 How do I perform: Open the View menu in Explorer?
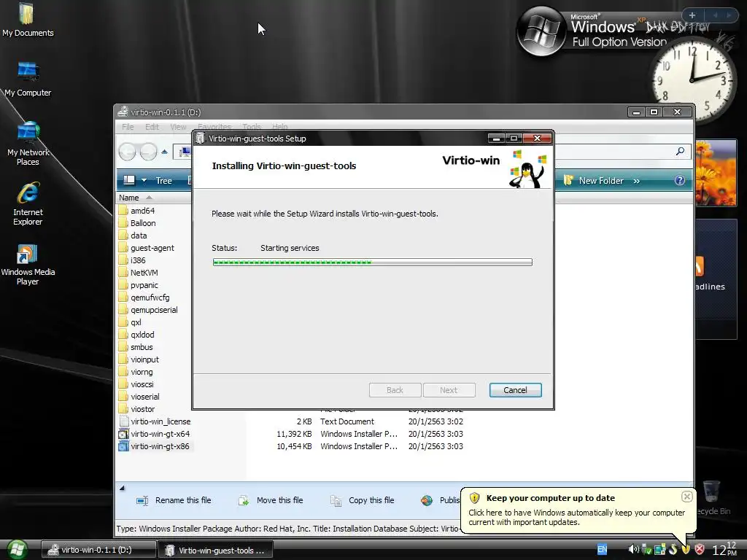point(178,127)
